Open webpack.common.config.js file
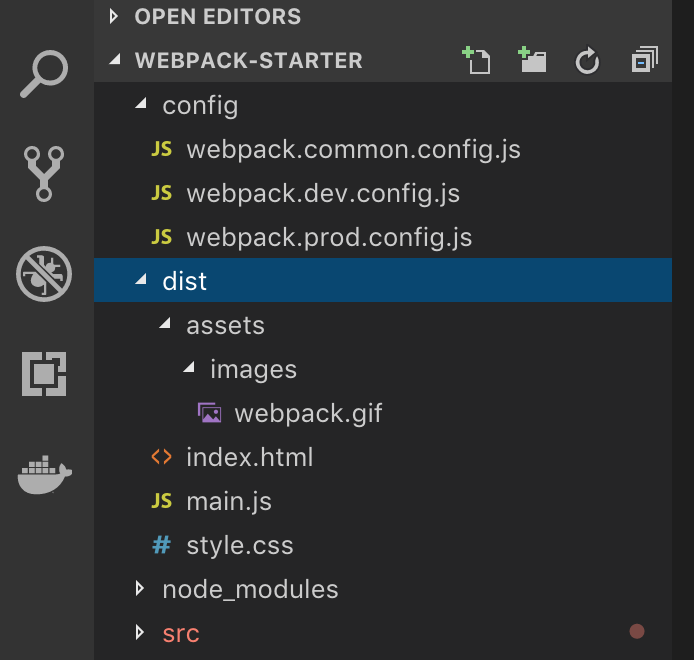Screen dimensions: 694x660 pyautogui.click(x=353, y=149)
